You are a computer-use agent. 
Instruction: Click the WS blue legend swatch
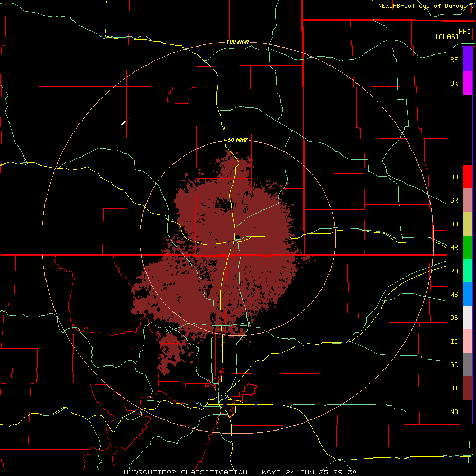pyautogui.click(x=467, y=294)
